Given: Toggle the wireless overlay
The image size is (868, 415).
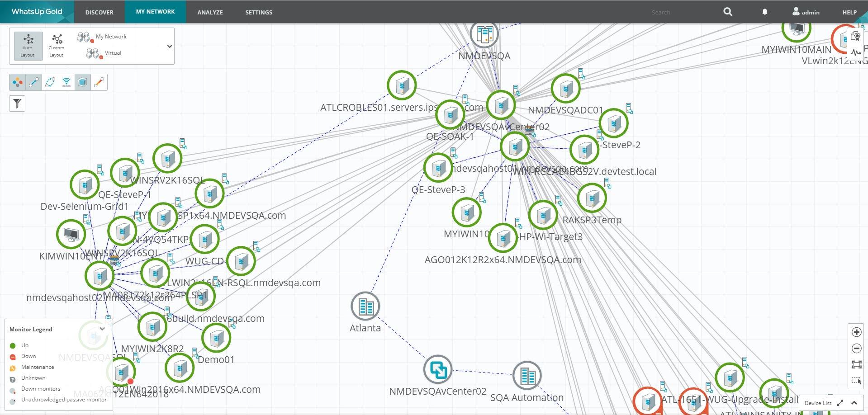Looking at the screenshot, I should point(66,82).
